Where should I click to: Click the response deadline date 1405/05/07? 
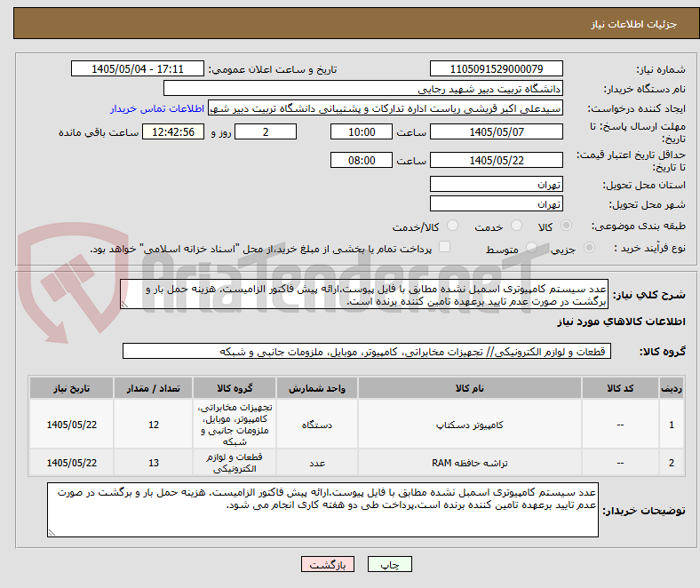click(x=497, y=131)
